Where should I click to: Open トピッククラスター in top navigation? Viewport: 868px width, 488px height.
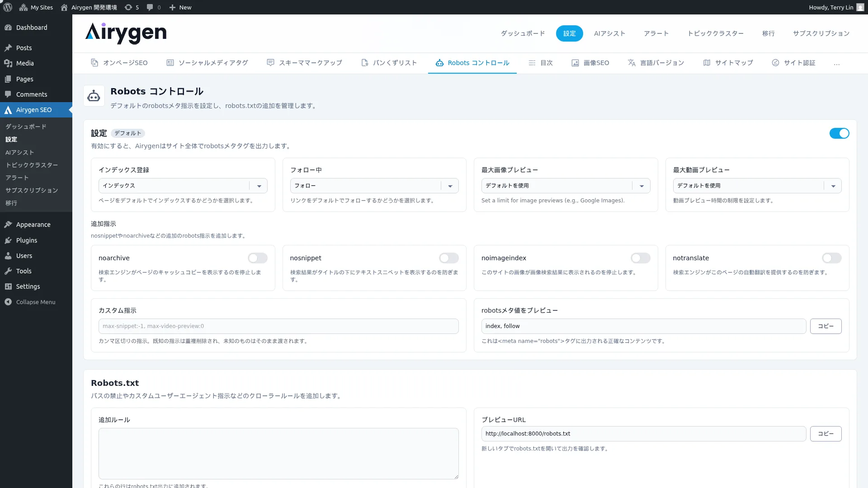tap(715, 33)
